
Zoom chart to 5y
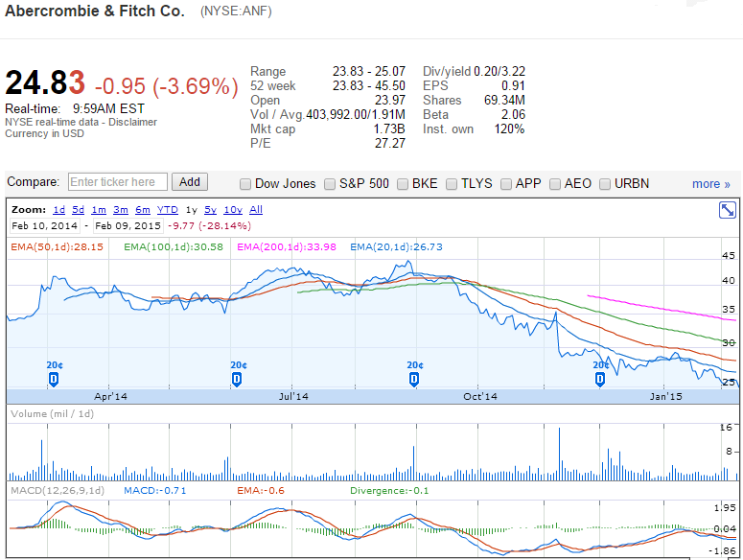(x=210, y=210)
